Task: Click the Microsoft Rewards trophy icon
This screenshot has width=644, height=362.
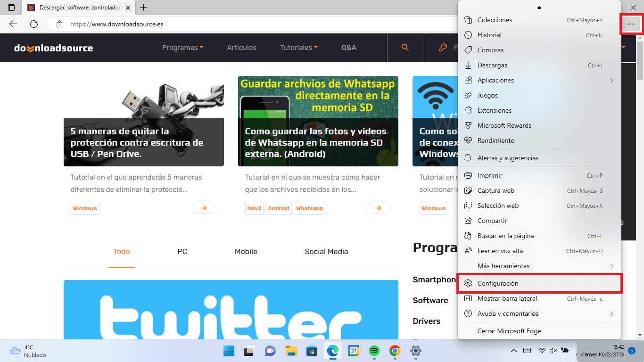Action: [468, 125]
